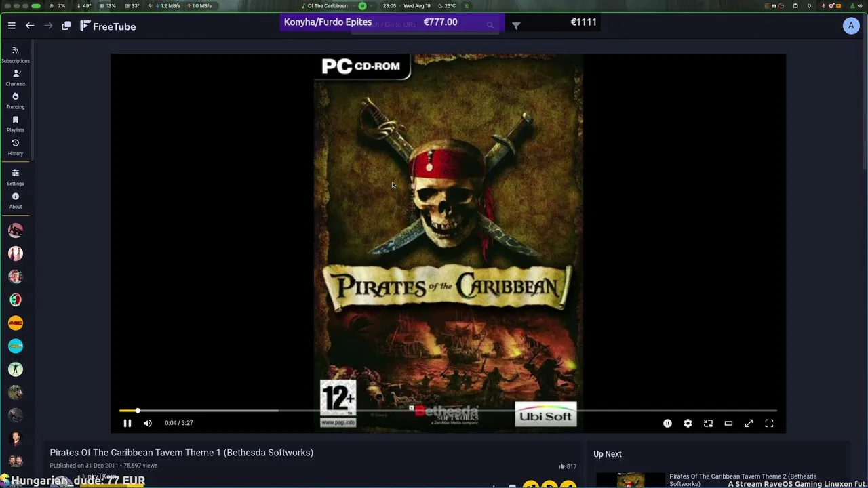Go back with the left arrow
Viewport: 868px width, 488px height.
[30, 26]
